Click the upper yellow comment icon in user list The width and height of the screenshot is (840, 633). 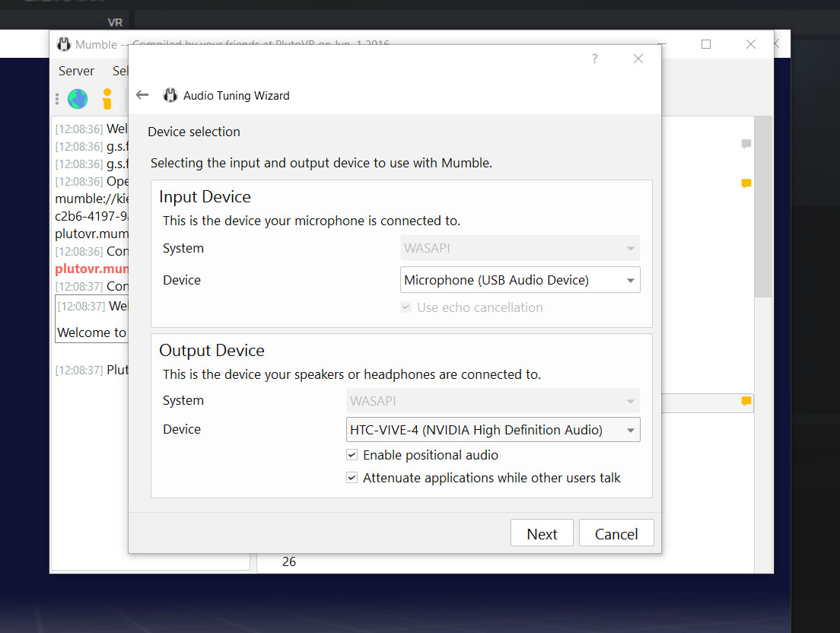(x=746, y=183)
